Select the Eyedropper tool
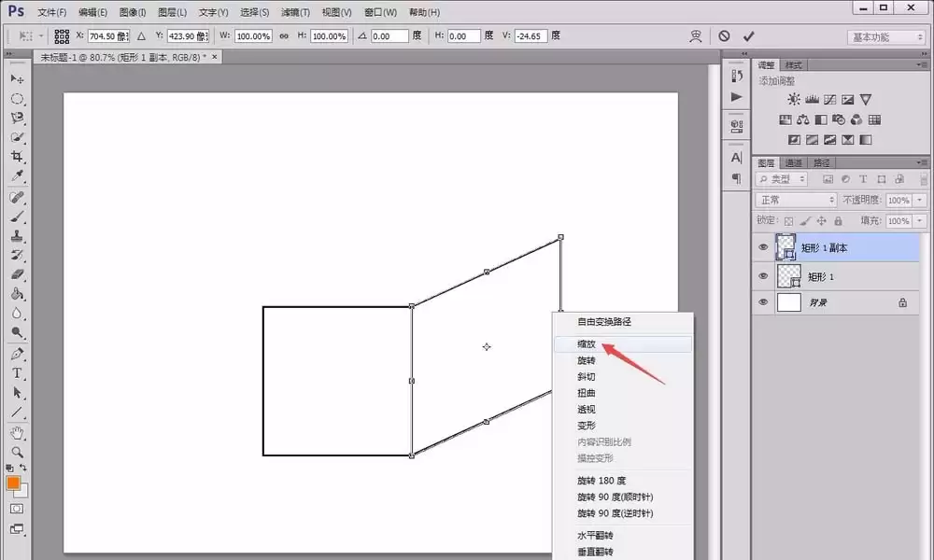The width and height of the screenshot is (934, 560). (17, 176)
